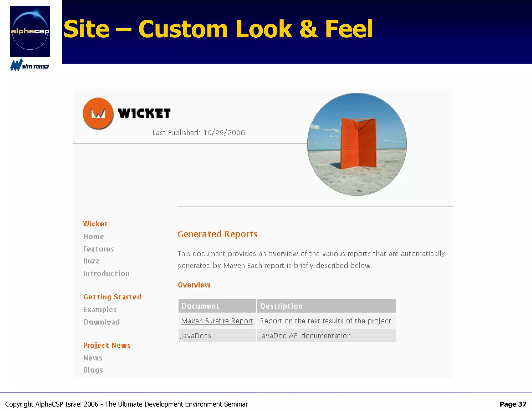The image size is (532, 411).
Task: Click the Generated Reports heading
Action: 217,234
